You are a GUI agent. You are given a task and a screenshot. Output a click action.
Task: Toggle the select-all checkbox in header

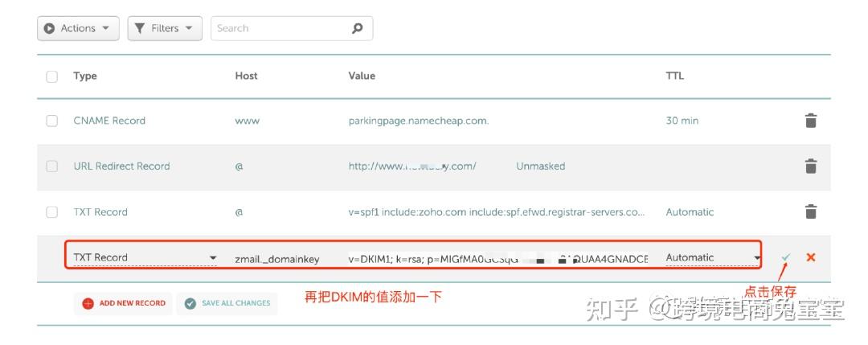pyautogui.click(x=52, y=76)
